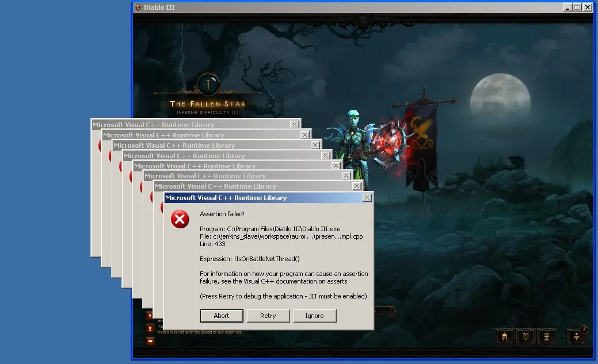The image size is (598, 364).
Task: Click Retry to debug the application
Action: tap(268, 316)
